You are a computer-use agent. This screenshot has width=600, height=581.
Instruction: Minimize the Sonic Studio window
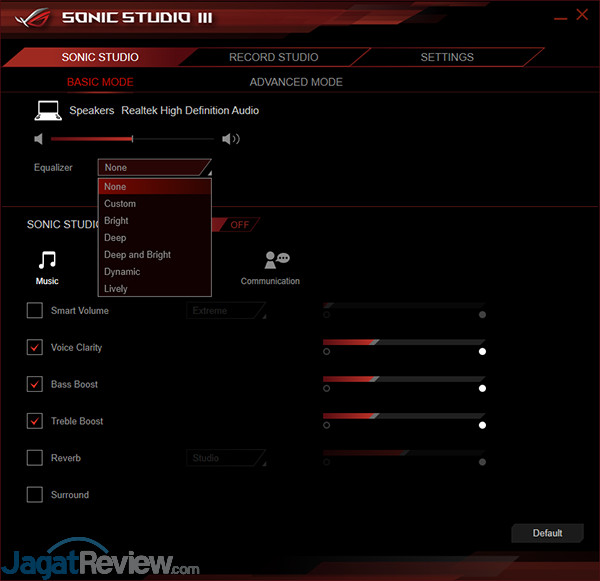click(561, 18)
